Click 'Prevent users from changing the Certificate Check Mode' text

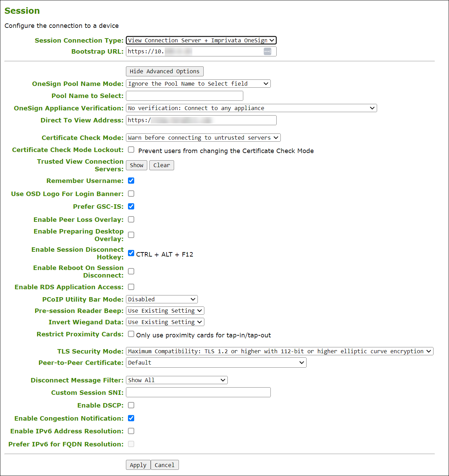226,151
